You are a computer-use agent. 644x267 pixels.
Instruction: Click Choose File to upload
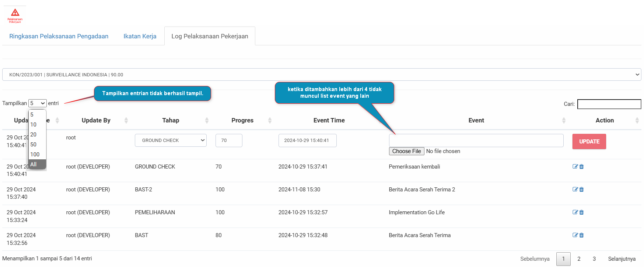(x=406, y=151)
